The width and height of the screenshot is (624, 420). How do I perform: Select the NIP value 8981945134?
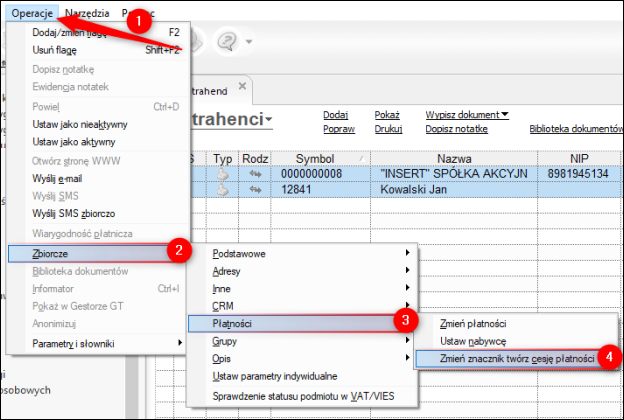579,174
